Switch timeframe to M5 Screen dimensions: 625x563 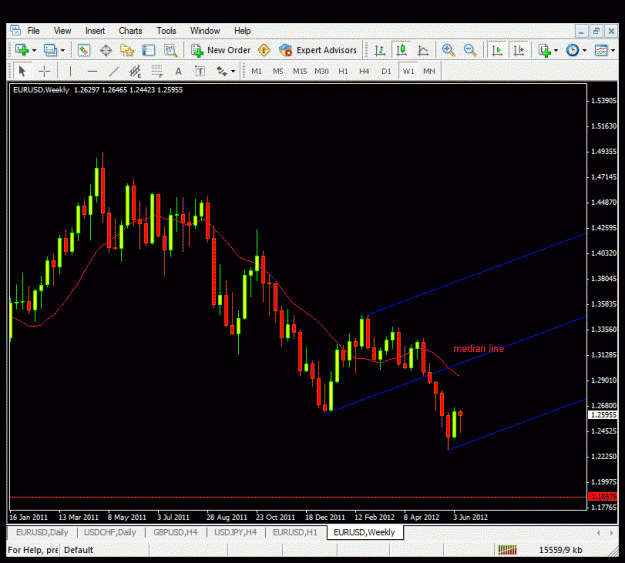tap(278, 71)
